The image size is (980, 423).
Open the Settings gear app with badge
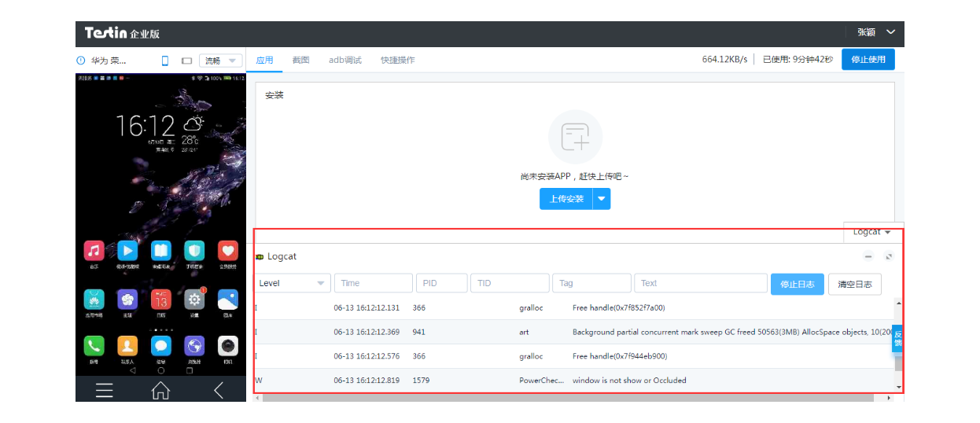coord(194,300)
